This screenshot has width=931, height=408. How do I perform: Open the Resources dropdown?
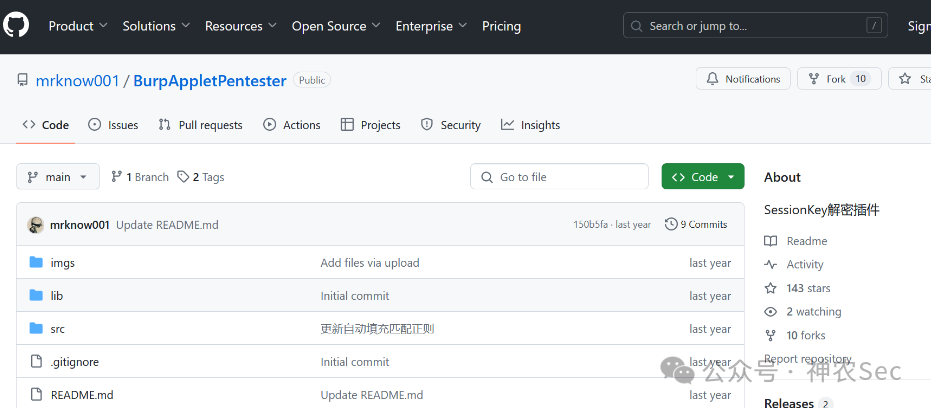241,26
